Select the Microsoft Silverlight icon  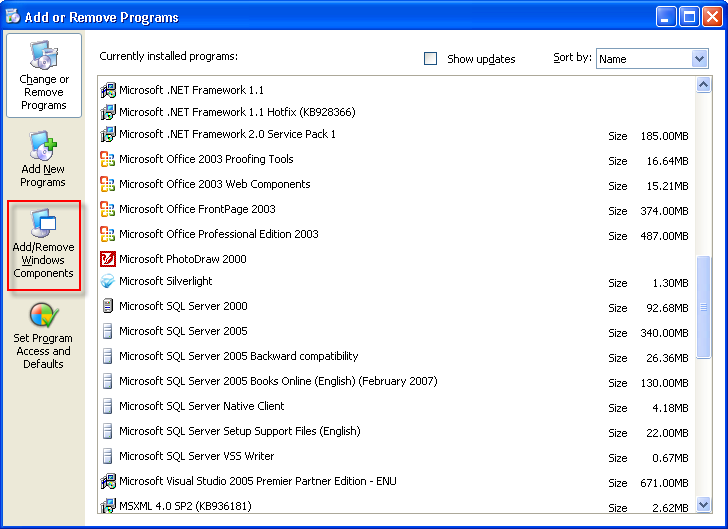(108, 281)
